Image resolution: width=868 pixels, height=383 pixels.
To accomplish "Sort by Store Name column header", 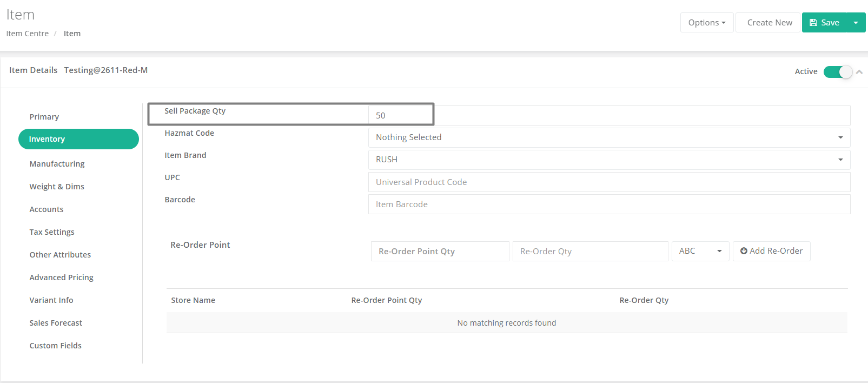I will tap(193, 300).
